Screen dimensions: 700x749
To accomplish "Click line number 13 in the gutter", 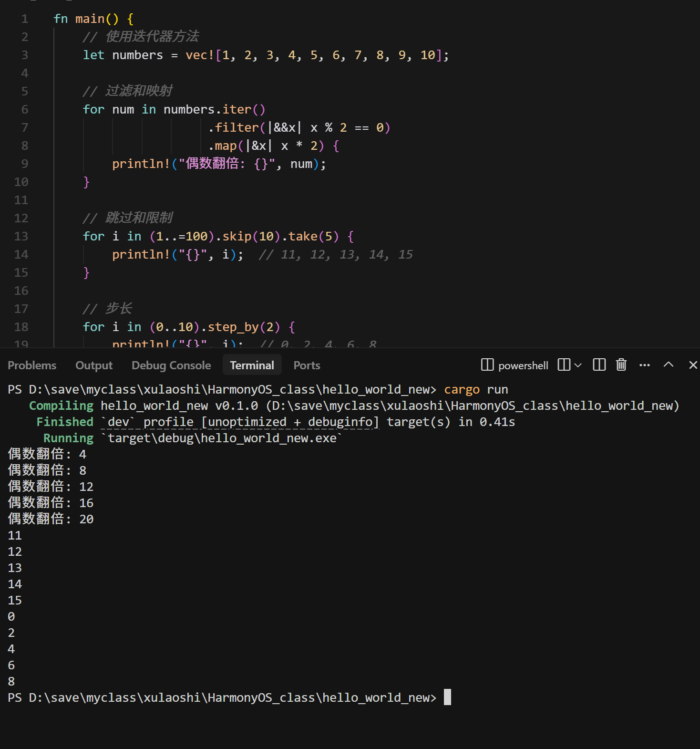I will point(21,237).
